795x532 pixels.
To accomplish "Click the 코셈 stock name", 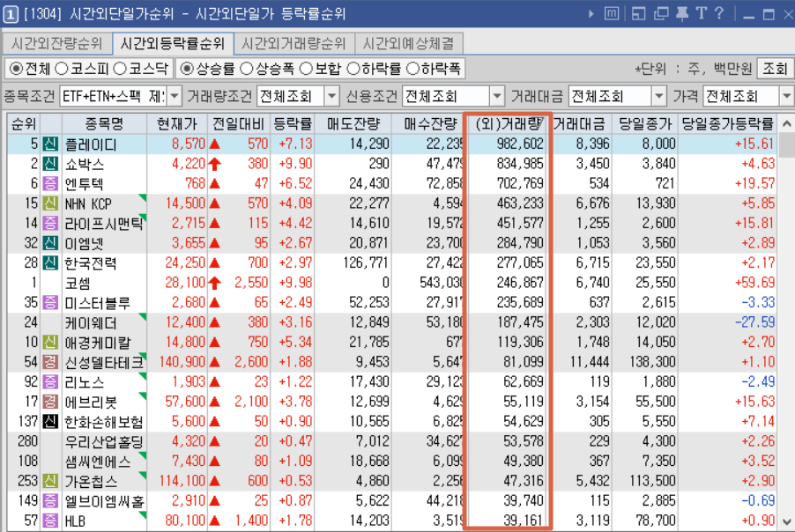I will click(78, 283).
